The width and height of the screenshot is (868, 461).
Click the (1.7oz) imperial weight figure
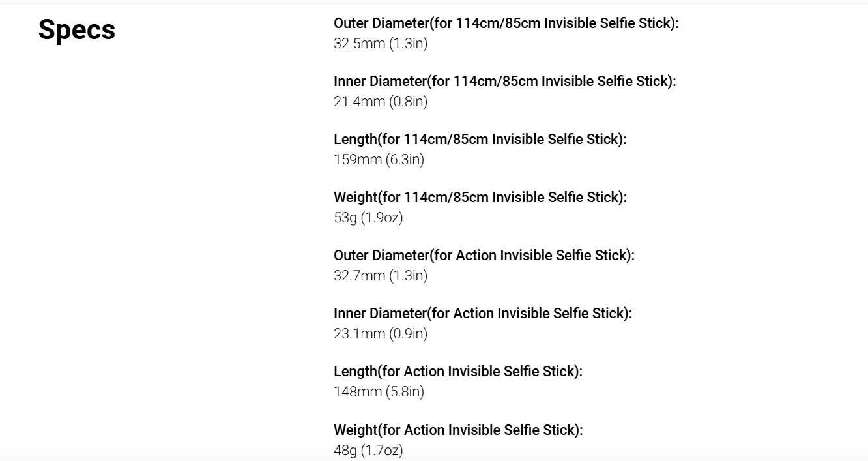click(382, 451)
